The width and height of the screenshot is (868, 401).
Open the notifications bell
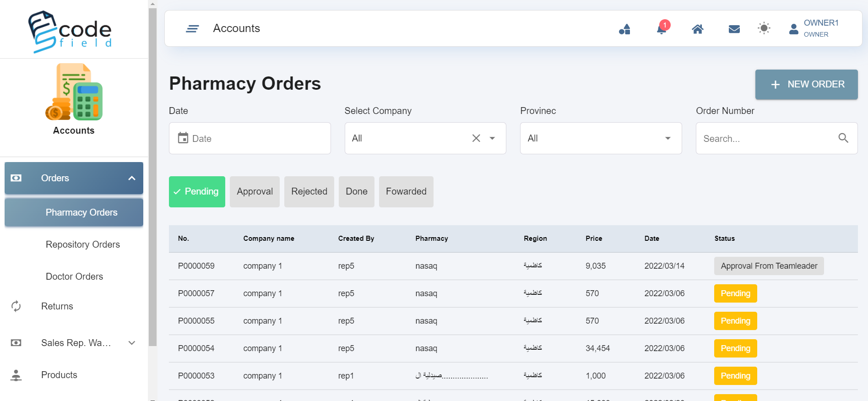click(662, 29)
